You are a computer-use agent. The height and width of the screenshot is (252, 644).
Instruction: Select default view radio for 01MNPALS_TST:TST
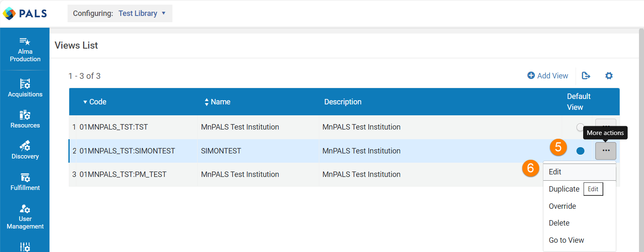[580, 127]
